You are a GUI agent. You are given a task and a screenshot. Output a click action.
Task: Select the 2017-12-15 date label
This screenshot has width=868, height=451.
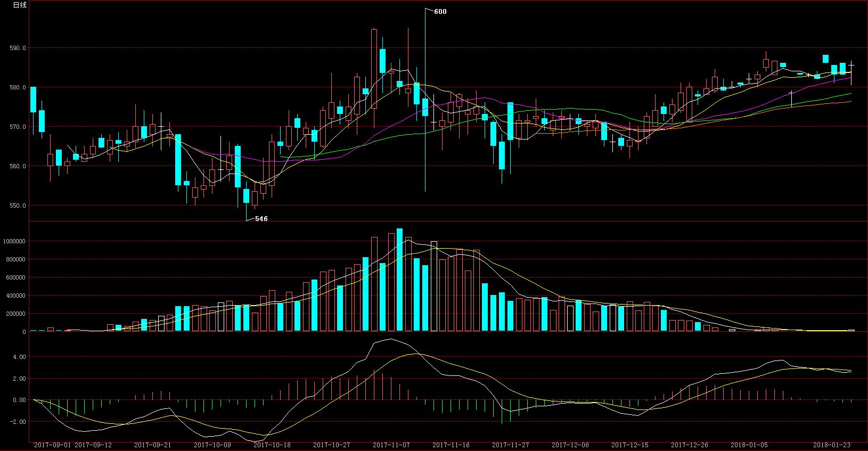630,445
